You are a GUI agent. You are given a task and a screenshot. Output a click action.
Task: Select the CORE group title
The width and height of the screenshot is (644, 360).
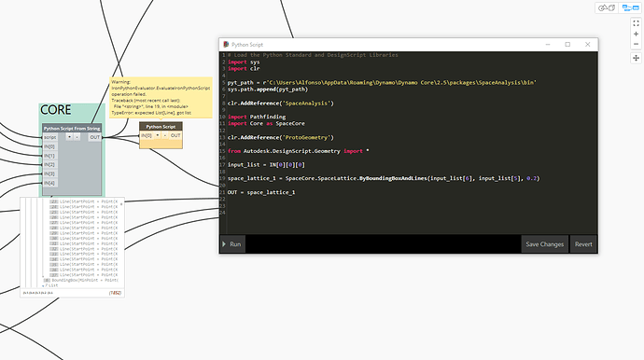point(55,110)
